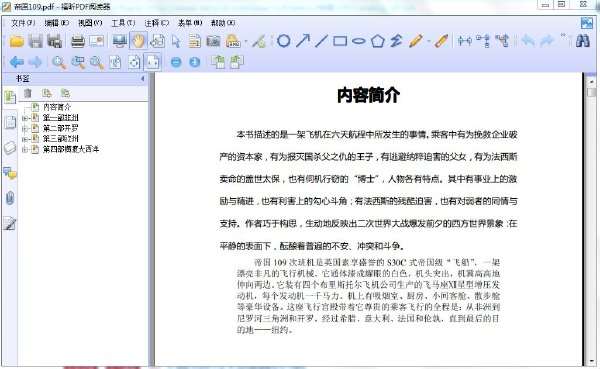Open the 视图 menu
The image size is (600, 369).
point(90,23)
